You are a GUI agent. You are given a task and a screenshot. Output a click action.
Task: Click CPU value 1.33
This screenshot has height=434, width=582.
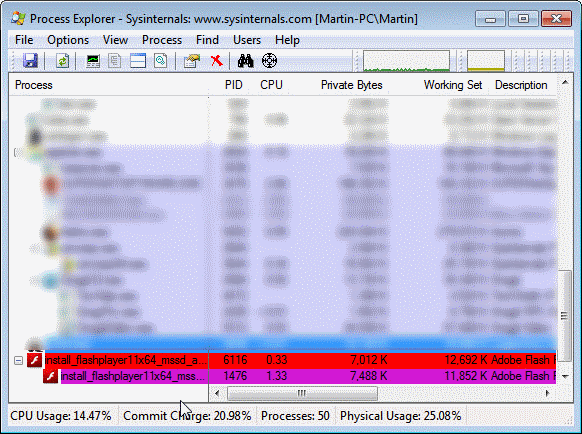coord(277,376)
